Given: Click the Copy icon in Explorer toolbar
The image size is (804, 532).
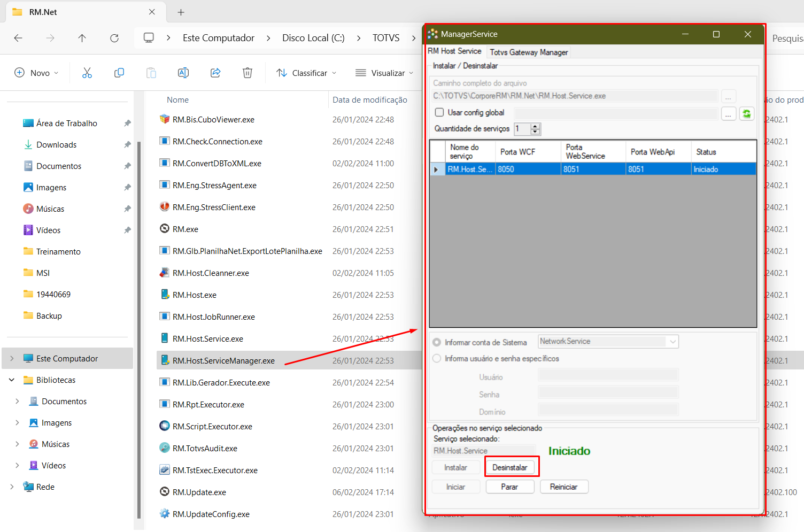Looking at the screenshot, I should pyautogui.click(x=119, y=73).
